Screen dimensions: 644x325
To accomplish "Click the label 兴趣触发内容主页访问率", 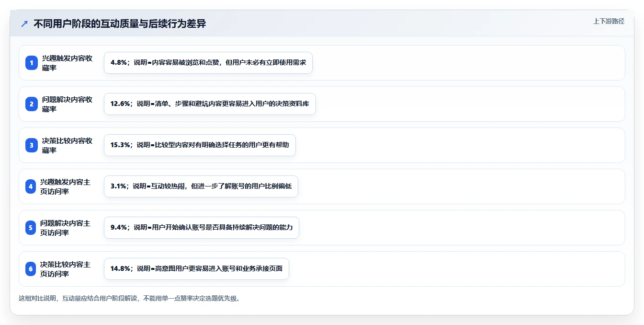I will tap(65, 186).
